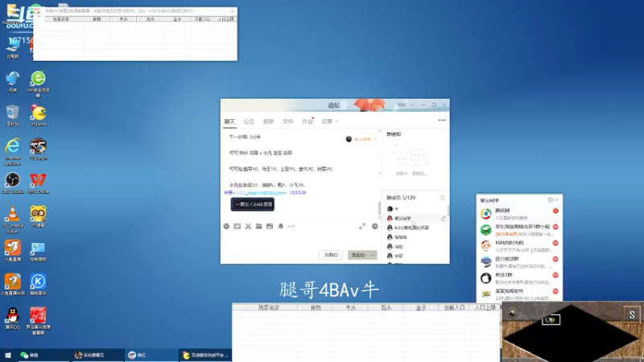Open the game platform taskbar item with chick icon
This screenshot has height=362, width=644.
pyautogui.click(x=205, y=355)
